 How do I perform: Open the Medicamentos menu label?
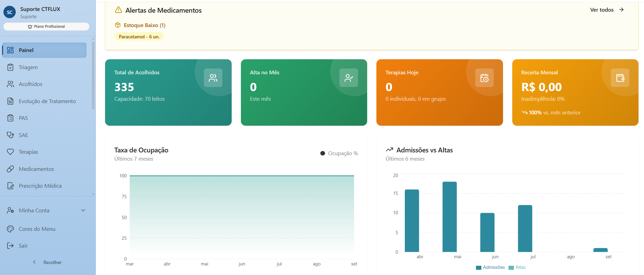tap(36, 169)
